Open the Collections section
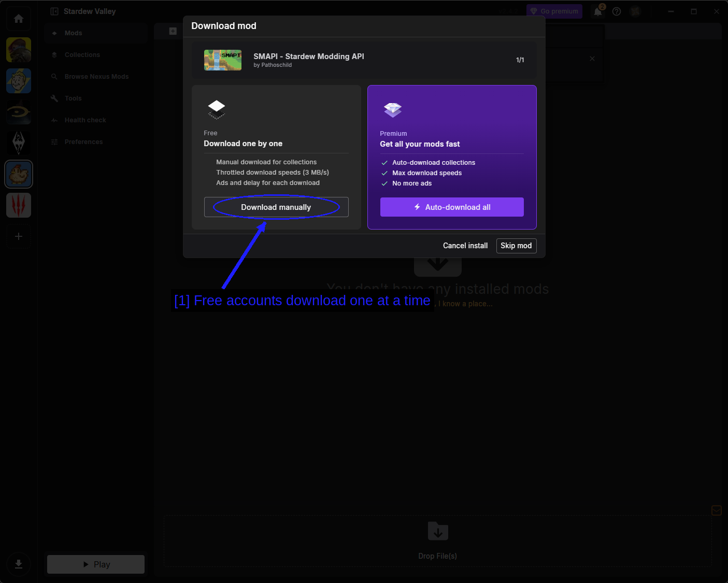728x583 pixels. point(95,55)
